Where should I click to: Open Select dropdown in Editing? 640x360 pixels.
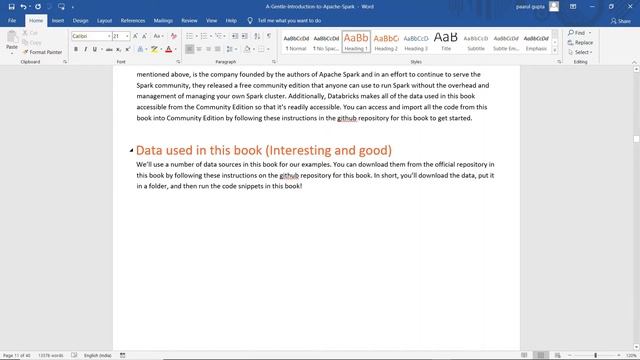click(x=580, y=52)
